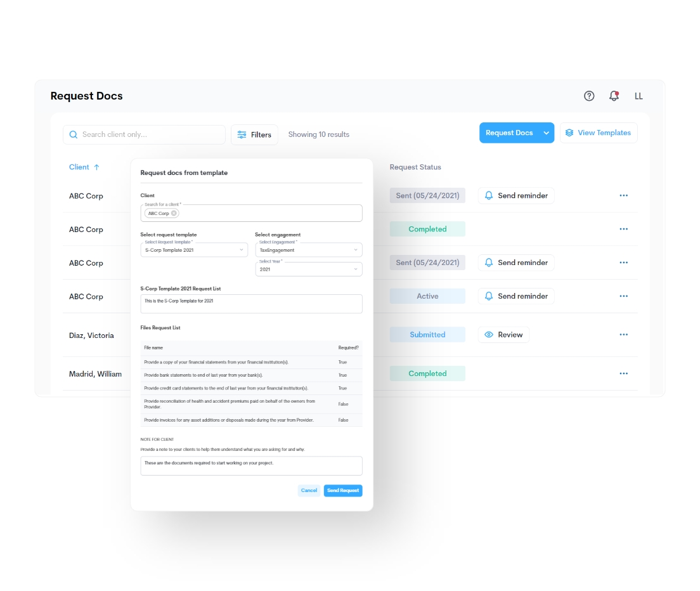Click the note for client text box
The image size is (700, 591).
point(251,466)
